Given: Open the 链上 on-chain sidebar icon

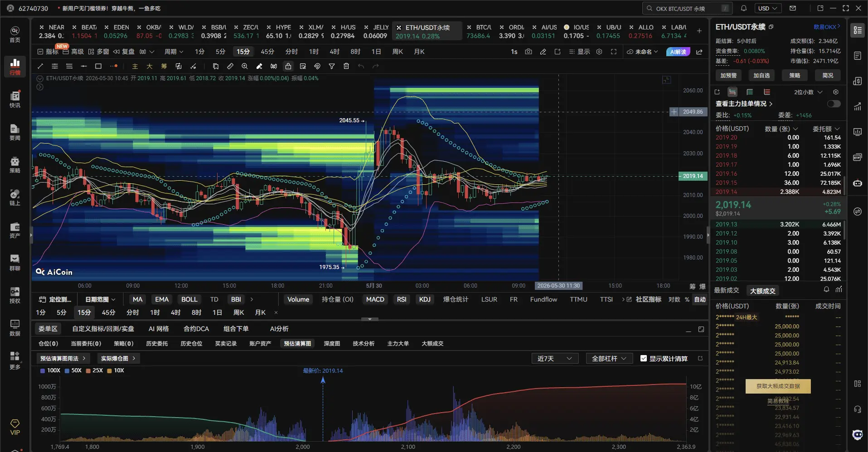Looking at the screenshot, I should (x=15, y=197).
